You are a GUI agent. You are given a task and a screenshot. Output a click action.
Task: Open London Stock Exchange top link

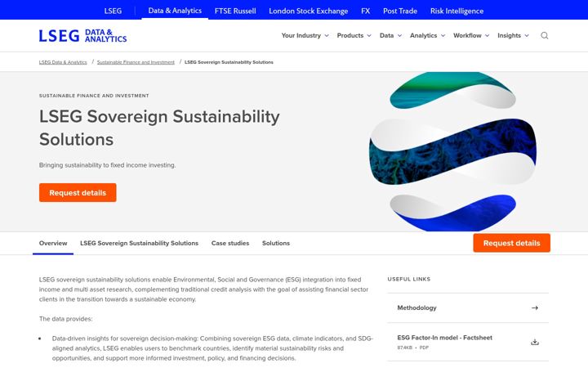pyautogui.click(x=308, y=11)
